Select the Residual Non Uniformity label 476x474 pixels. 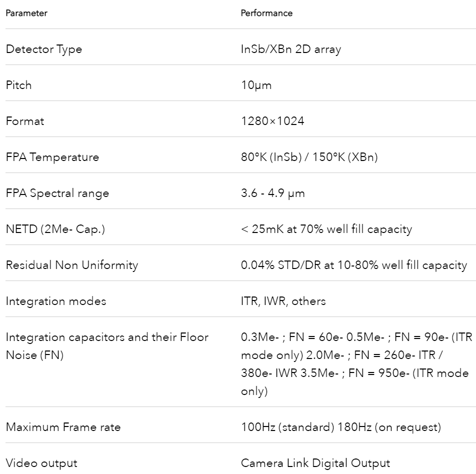(x=72, y=265)
